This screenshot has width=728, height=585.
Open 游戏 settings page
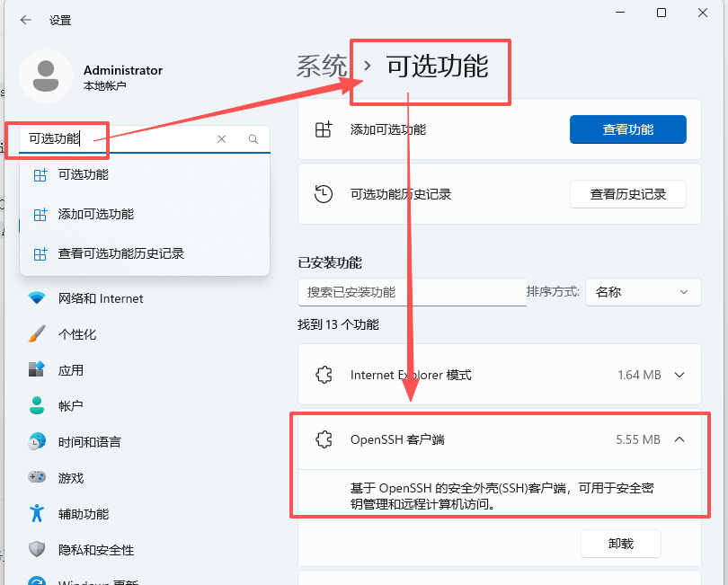(x=71, y=478)
